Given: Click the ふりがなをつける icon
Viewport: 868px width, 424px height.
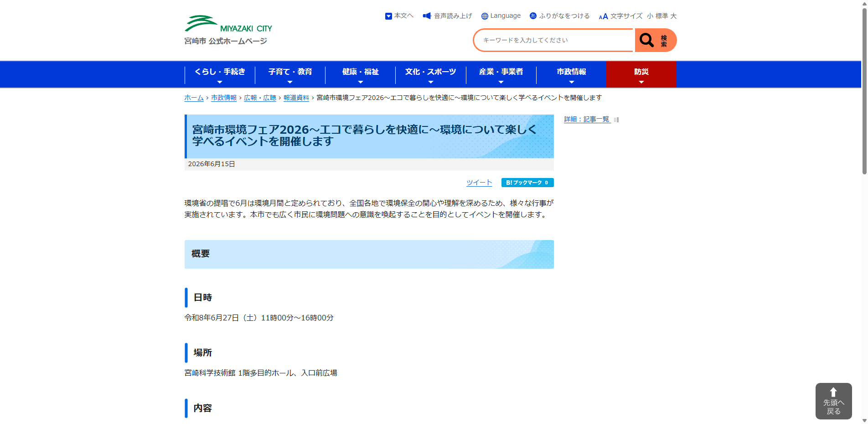Looking at the screenshot, I should (x=533, y=16).
